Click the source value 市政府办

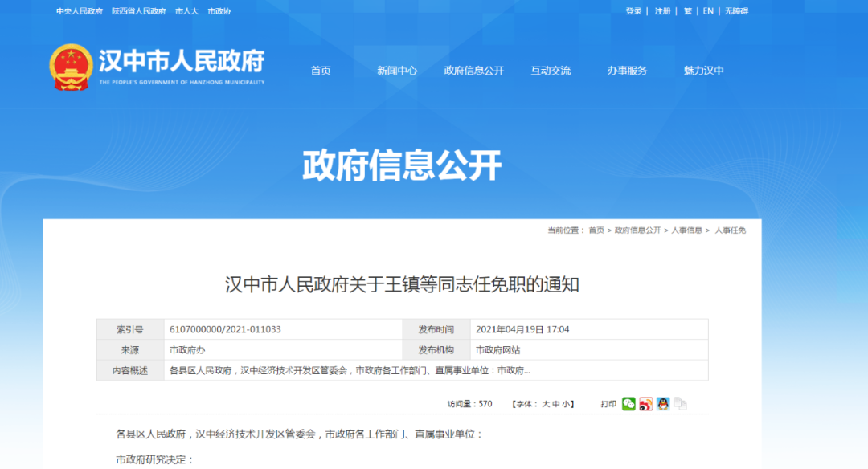click(x=187, y=350)
